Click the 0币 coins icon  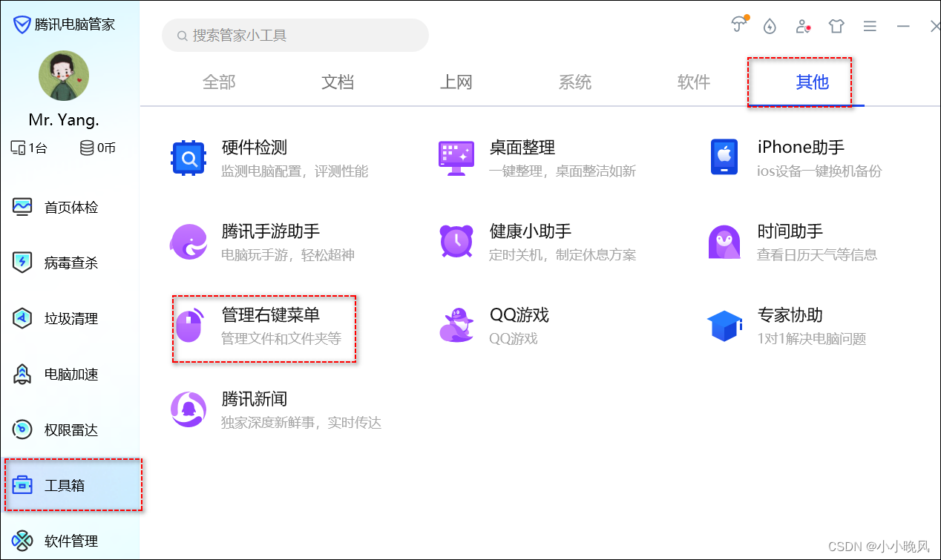coord(88,148)
